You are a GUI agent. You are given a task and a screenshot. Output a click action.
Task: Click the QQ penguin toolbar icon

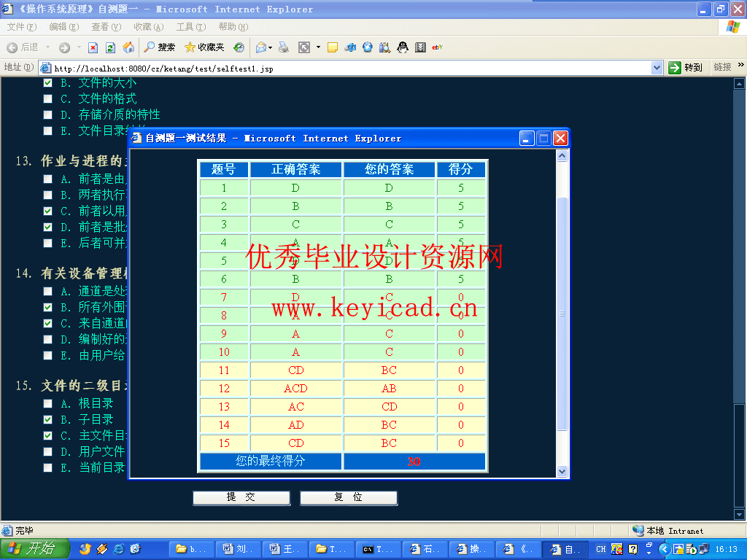point(402,47)
